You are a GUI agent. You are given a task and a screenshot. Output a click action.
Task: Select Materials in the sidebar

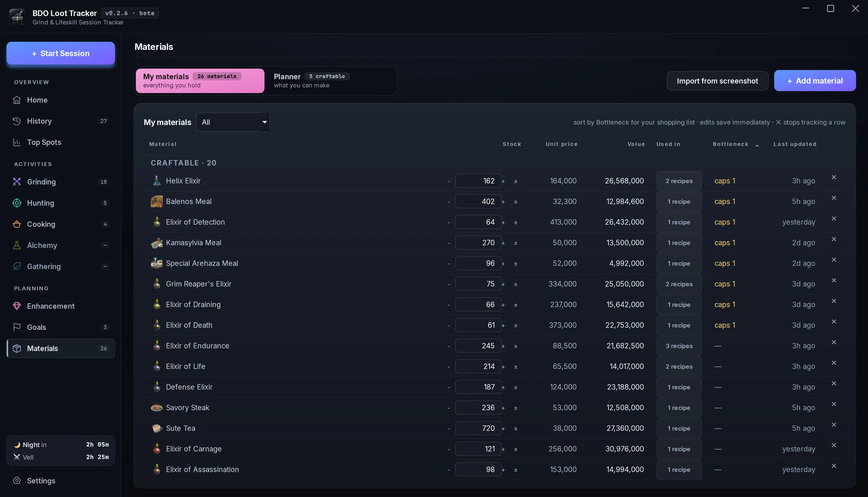[61, 349]
